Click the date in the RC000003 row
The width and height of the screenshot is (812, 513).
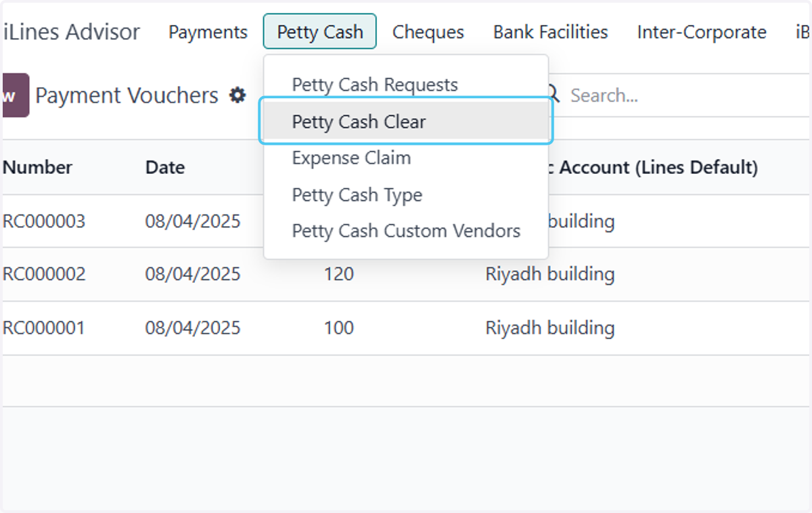[193, 221]
